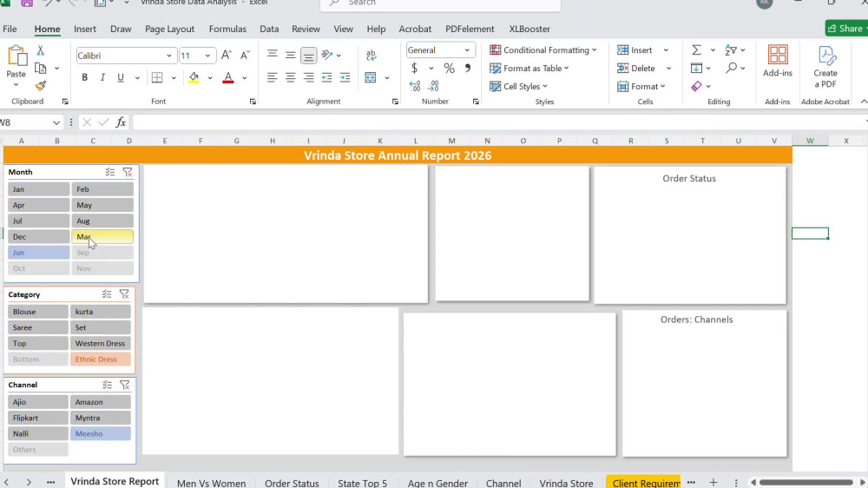Viewport: 868px width, 488px height.
Task: Open the Insert ribbon tab
Action: point(85,29)
